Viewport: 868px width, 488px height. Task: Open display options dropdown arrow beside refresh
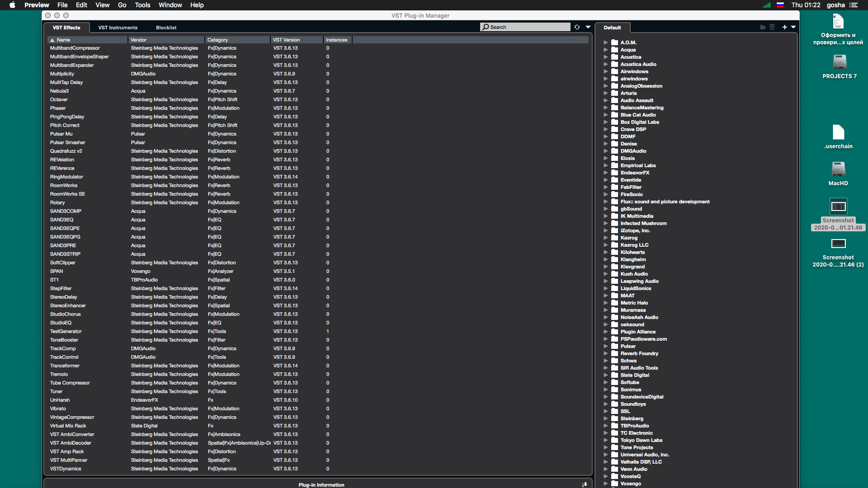[x=588, y=27]
